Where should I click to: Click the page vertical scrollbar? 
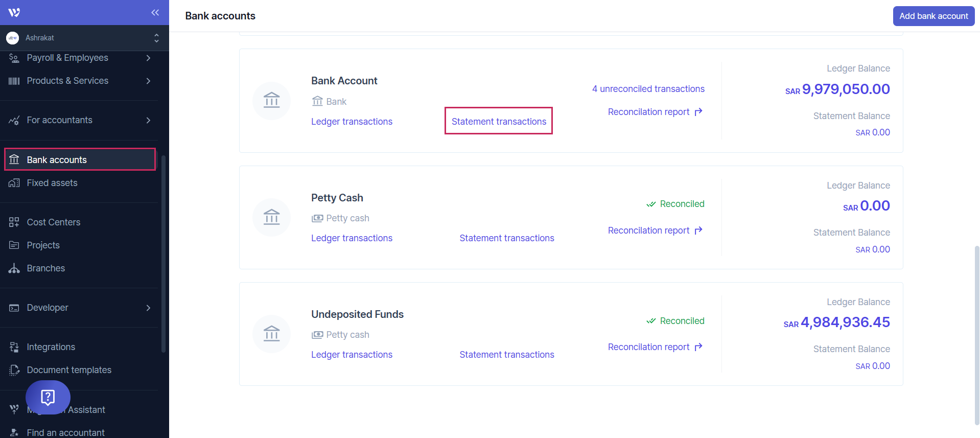tap(976, 332)
